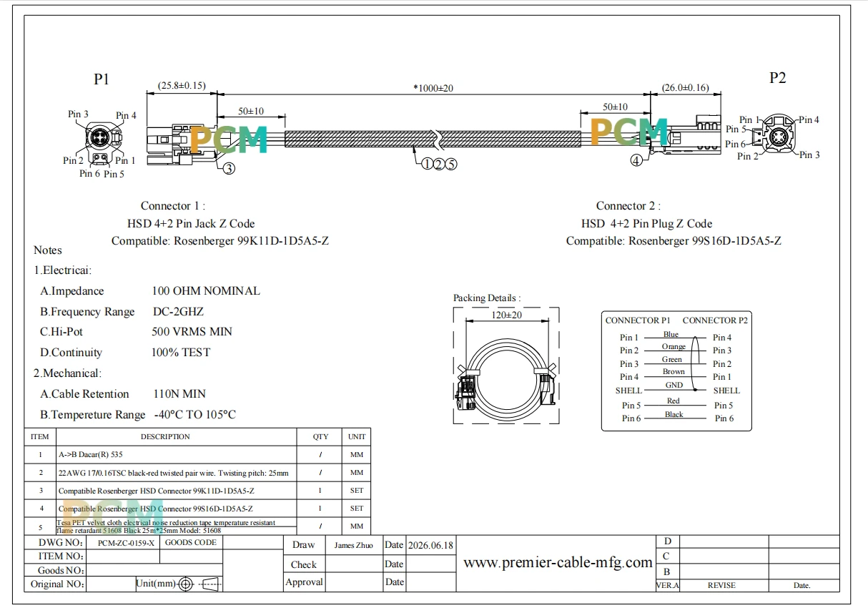Select drawing number 'PCM-ZC-0159-X'
Image resolution: width=868 pixels, height=613 pixels.
pyautogui.click(x=125, y=543)
